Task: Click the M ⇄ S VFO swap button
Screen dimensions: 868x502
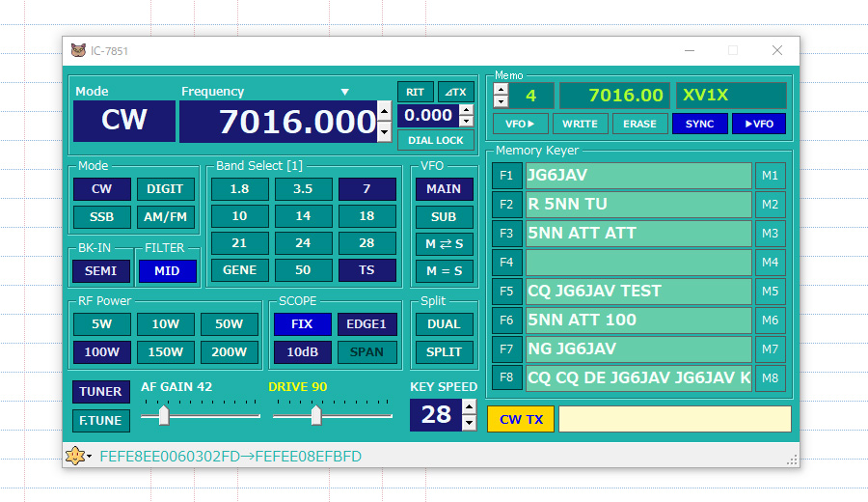Action: [444, 244]
